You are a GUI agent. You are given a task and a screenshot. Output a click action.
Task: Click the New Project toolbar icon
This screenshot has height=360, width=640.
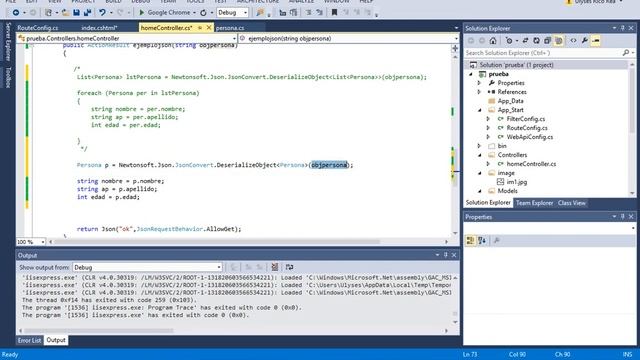pos(48,13)
